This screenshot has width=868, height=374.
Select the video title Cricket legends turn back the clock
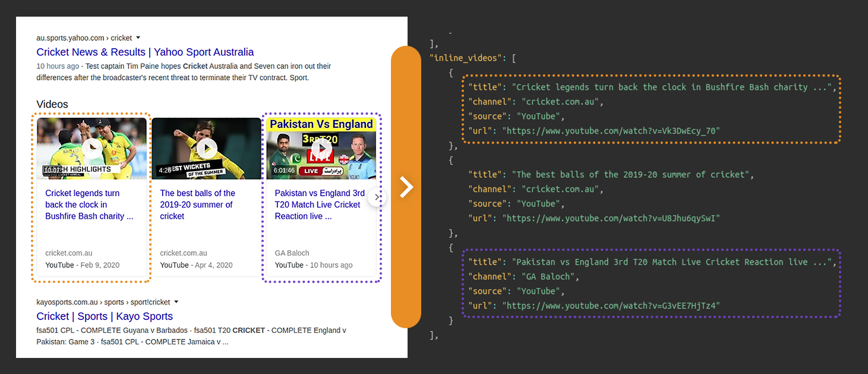(x=89, y=205)
